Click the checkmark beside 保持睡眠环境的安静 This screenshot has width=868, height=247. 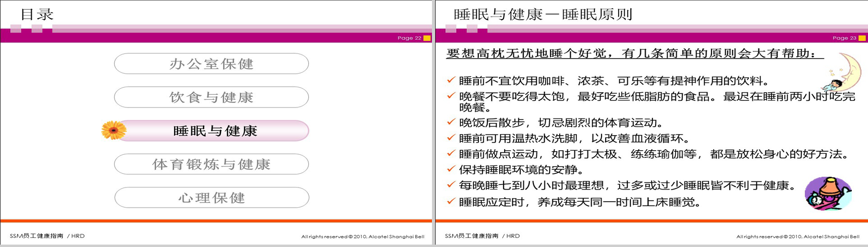point(451,168)
